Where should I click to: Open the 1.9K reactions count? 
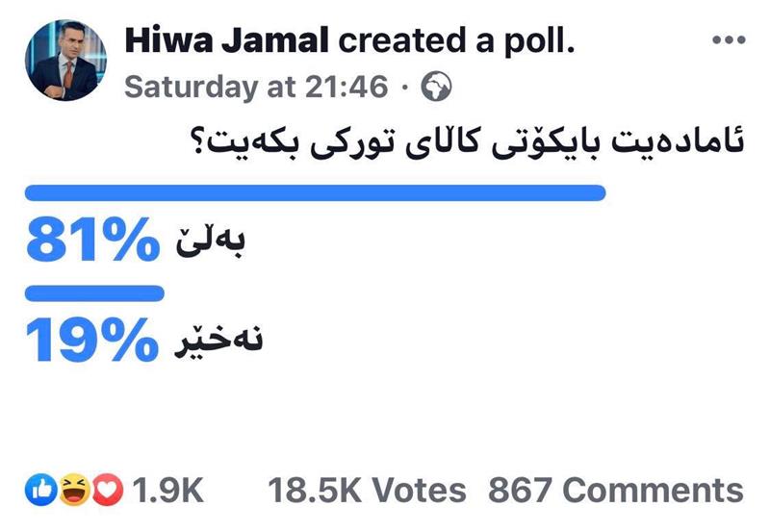(x=167, y=491)
